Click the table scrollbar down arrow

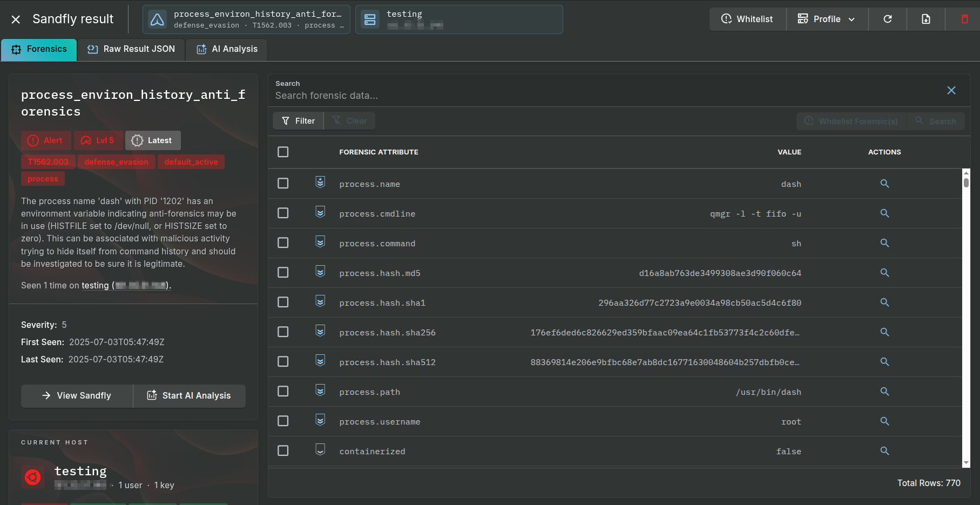(966, 463)
